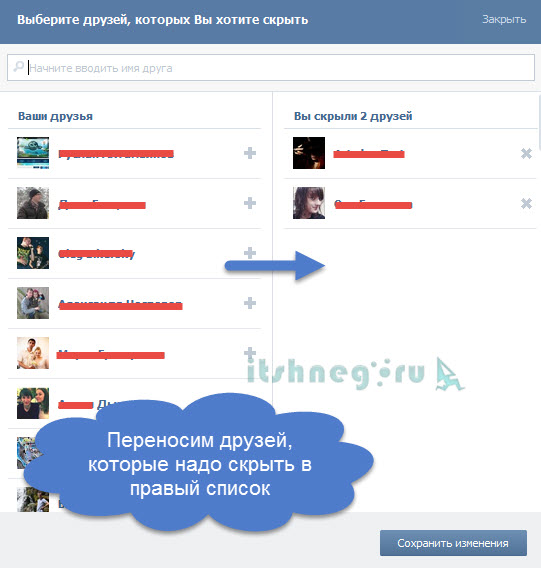Screen dimensions: 541x568
Task: Click third friend's avatar with microphone
Action: [x=33, y=253]
